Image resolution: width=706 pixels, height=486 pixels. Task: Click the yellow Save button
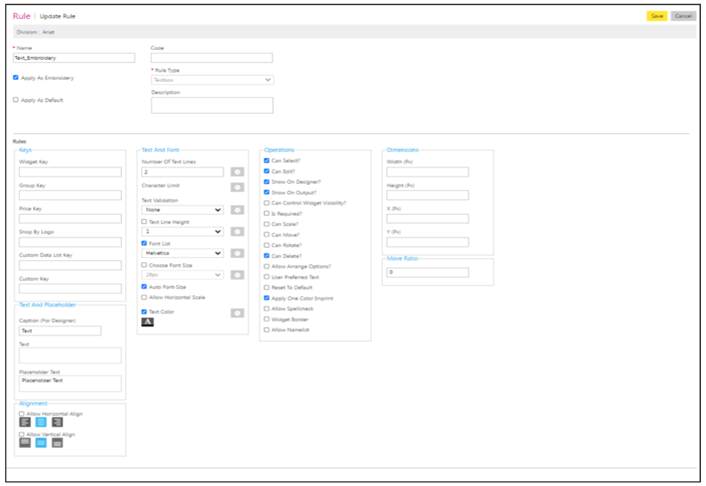pyautogui.click(x=657, y=16)
